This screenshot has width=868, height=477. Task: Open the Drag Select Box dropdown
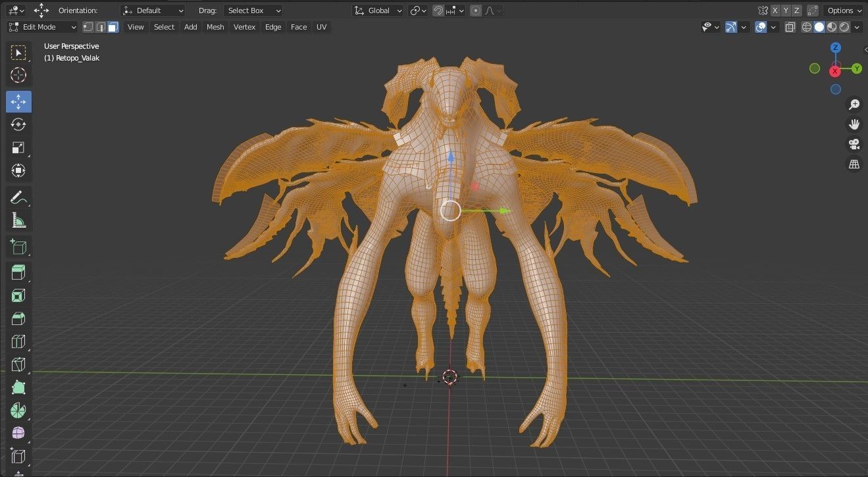(x=253, y=11)
